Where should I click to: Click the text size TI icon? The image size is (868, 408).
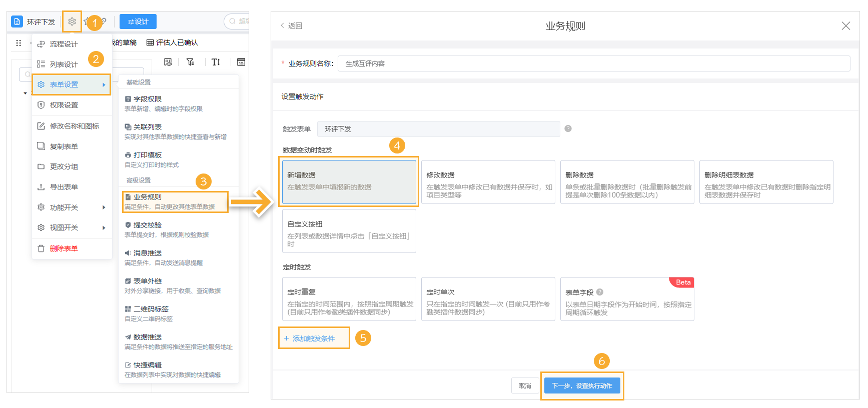pyautogui.click(x=216, y=62)
